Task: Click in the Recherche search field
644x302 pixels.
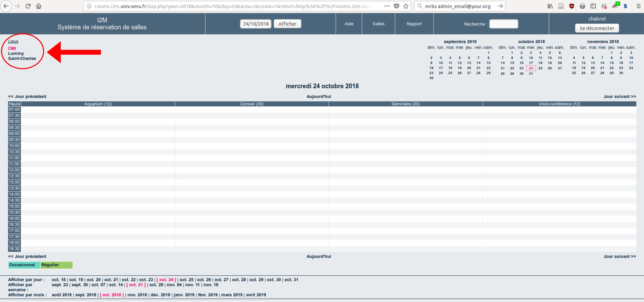Action: (x=503, y=24)
